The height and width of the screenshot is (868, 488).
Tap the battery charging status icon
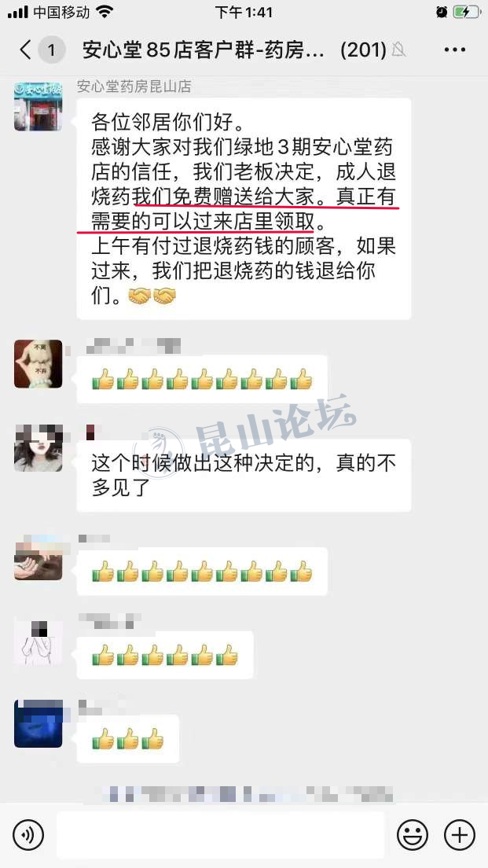(x=468, y=12)
